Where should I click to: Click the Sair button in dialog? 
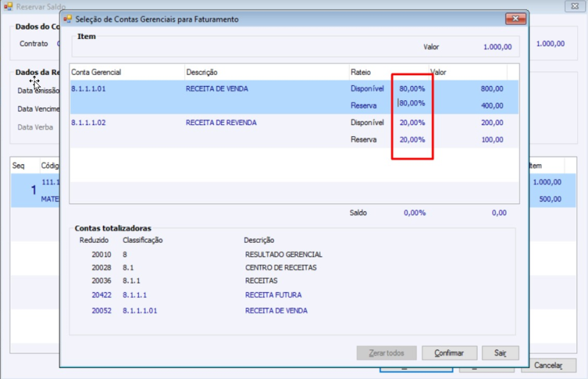coord(501,353)
